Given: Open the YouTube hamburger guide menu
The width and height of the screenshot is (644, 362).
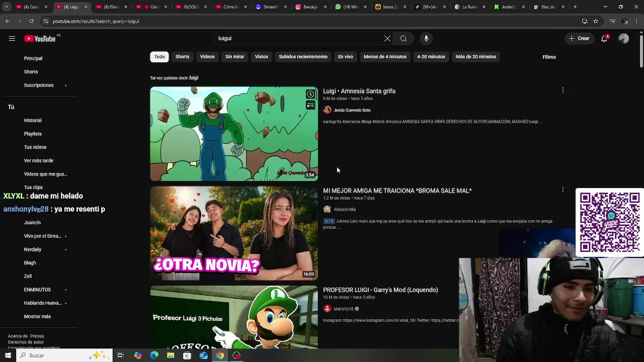Looking at the screenshot, I should tap(12, 39).
